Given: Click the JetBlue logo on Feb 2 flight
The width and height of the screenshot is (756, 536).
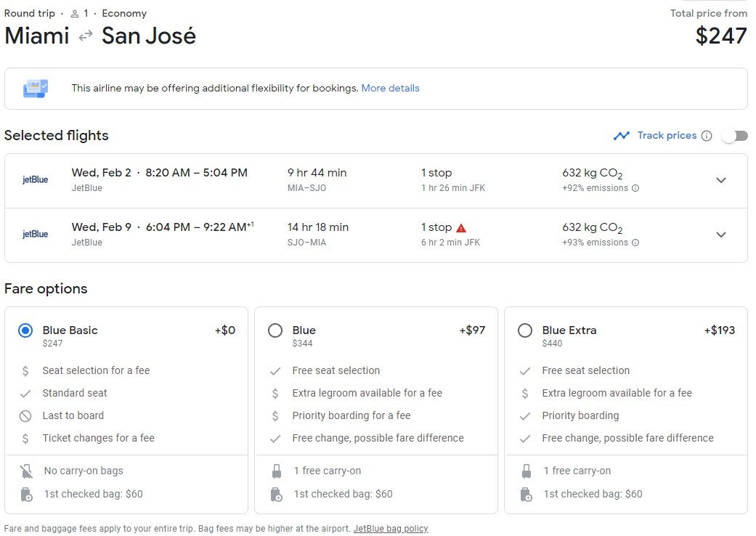Looking at the screenshot, I should (x=35, y=180).
